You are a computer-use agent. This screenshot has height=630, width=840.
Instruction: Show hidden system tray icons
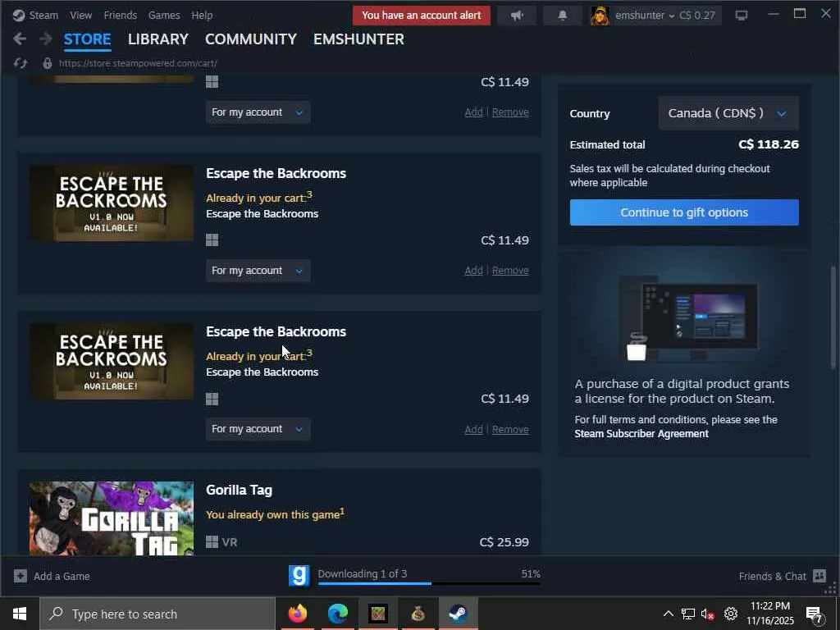click(x=668, y=614)
